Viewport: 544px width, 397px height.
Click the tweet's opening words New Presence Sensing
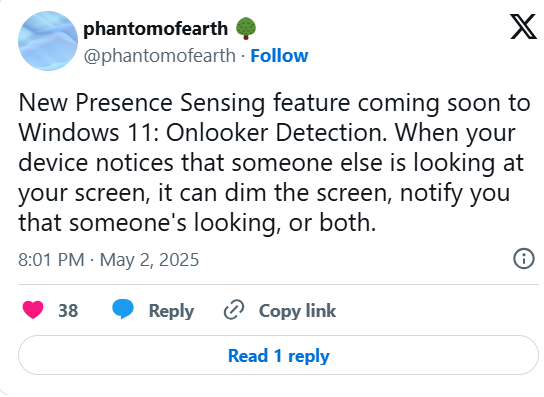click(x=142, y=103)
